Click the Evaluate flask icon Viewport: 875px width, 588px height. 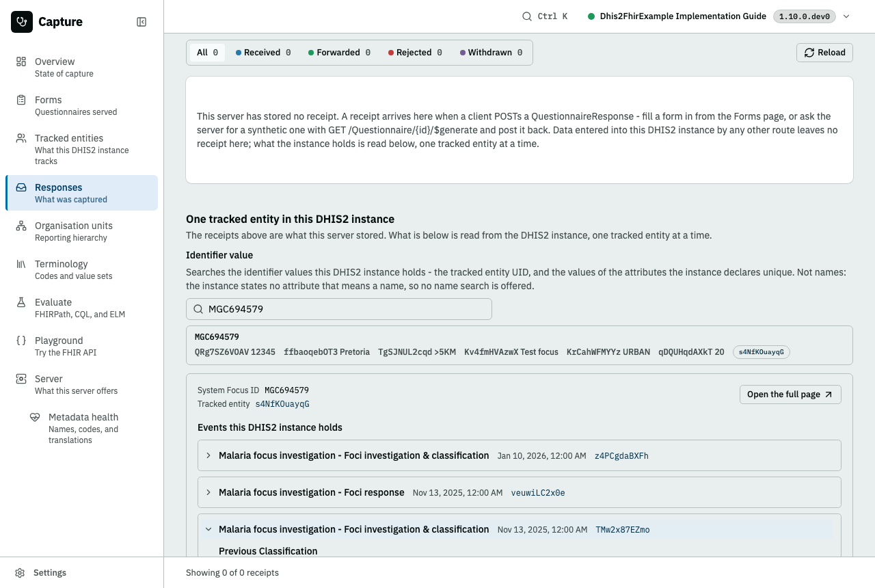click(21, 302)
